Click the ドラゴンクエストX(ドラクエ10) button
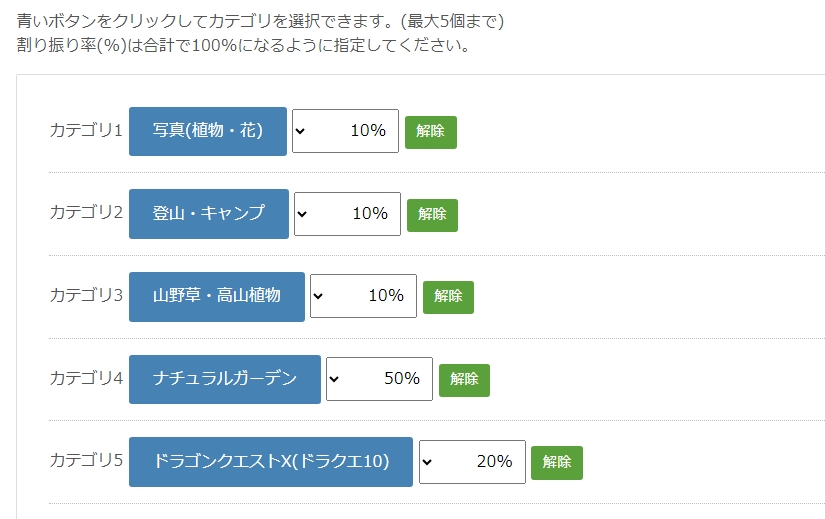 point(271,461)
